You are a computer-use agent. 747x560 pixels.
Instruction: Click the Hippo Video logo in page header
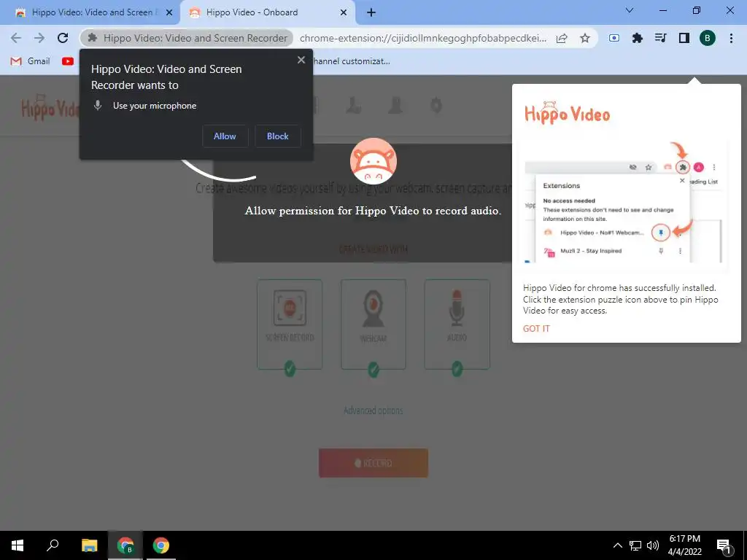(x=50, y=107)
